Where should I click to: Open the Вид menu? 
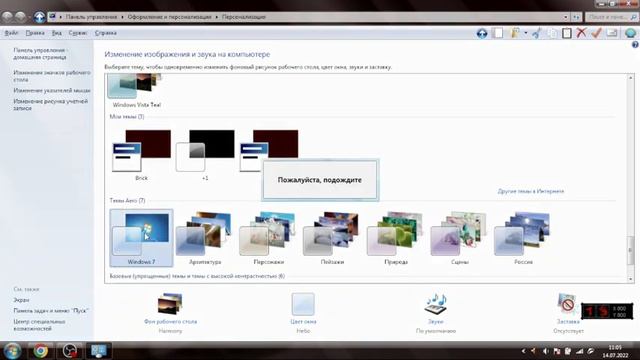(57, 33)
